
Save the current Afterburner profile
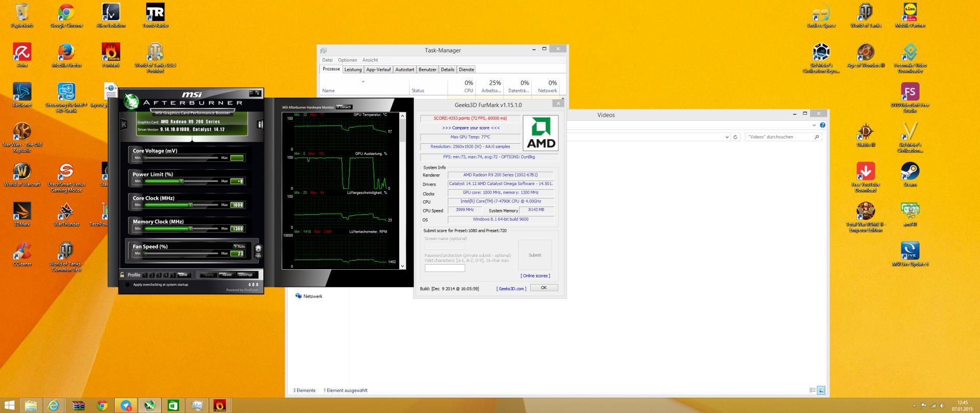pyautogui.click(x=183, y=275)
